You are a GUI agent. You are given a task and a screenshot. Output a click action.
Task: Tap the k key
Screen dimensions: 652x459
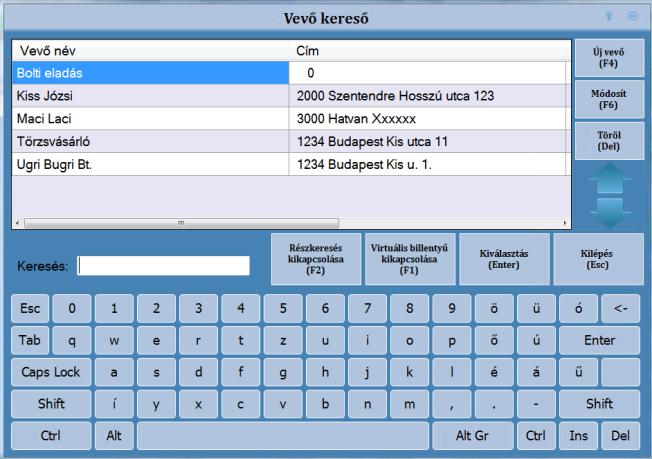tap(410, 372)
